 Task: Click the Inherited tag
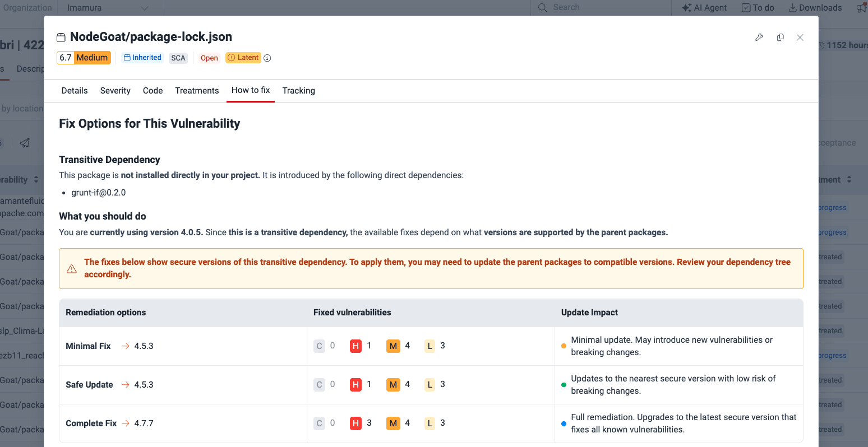tap(142, 58)
